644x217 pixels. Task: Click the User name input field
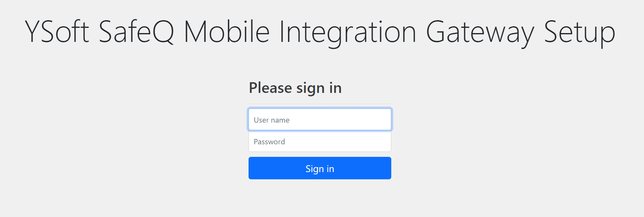click(x=320, y=120)
